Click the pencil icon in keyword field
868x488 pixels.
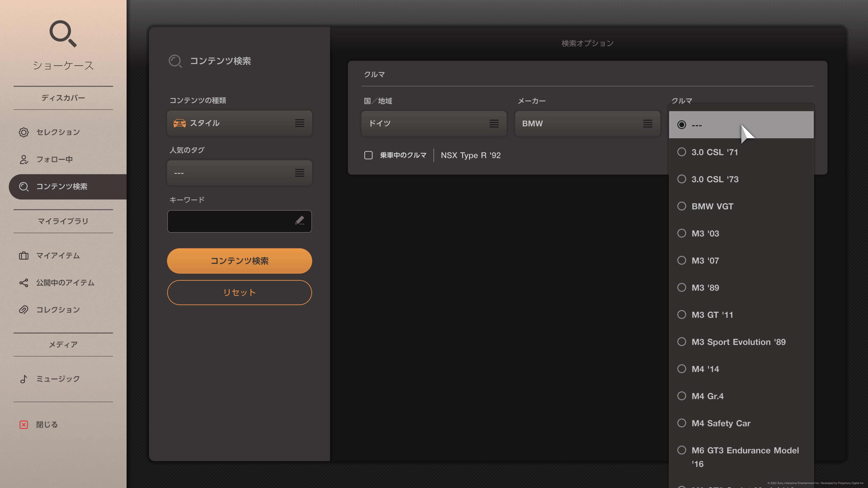click(300, 221)
